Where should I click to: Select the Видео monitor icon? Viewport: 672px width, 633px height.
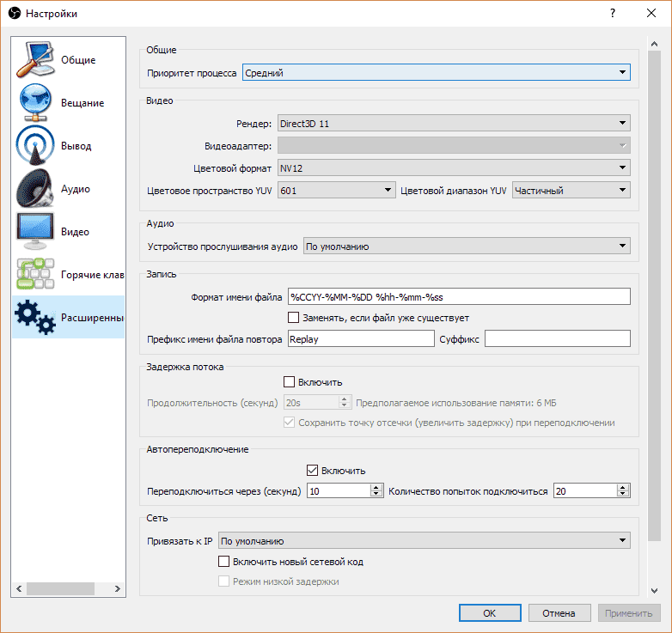[35, 232]
